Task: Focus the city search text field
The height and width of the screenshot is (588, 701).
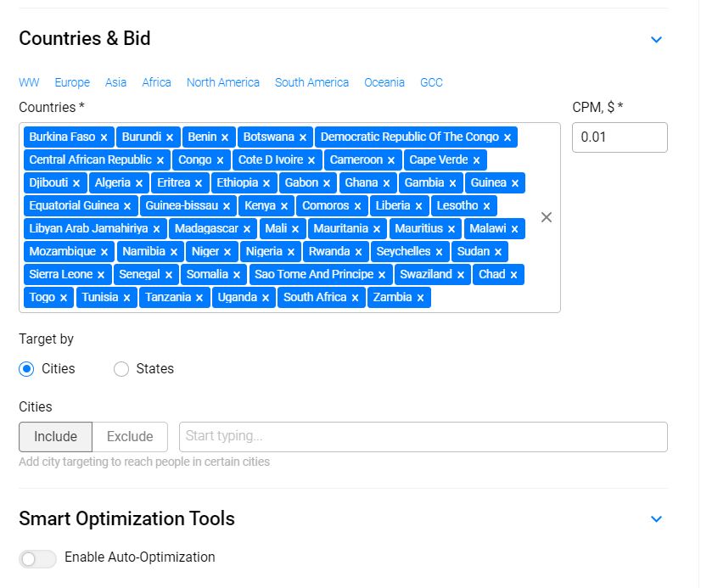Action: (x=423, y=437)
